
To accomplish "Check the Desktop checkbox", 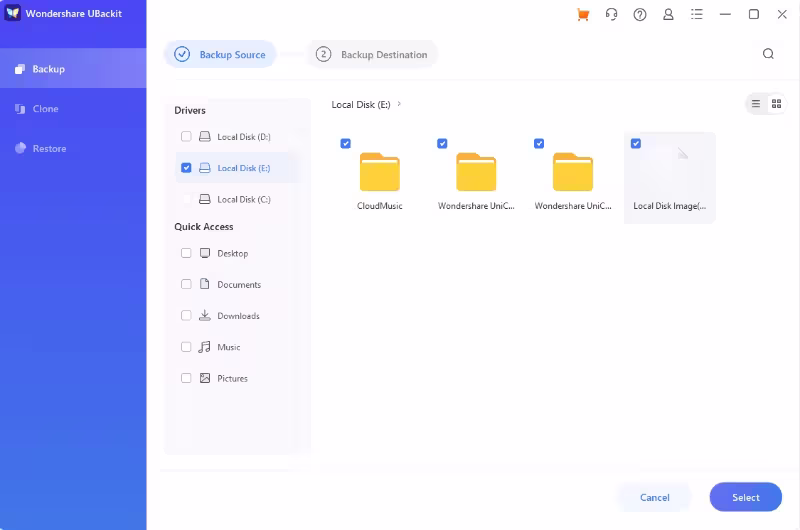I will tap(186, 253).
